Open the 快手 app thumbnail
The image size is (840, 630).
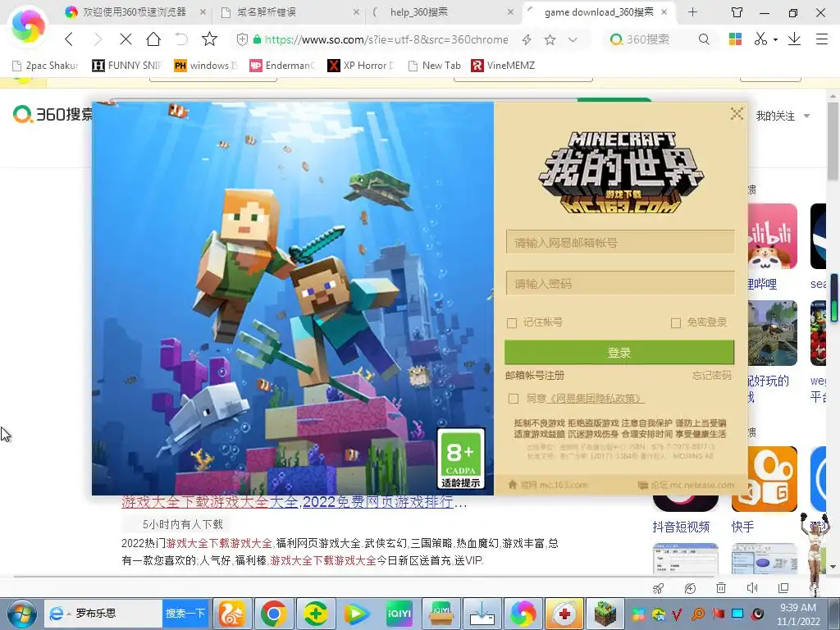(764, 479)
